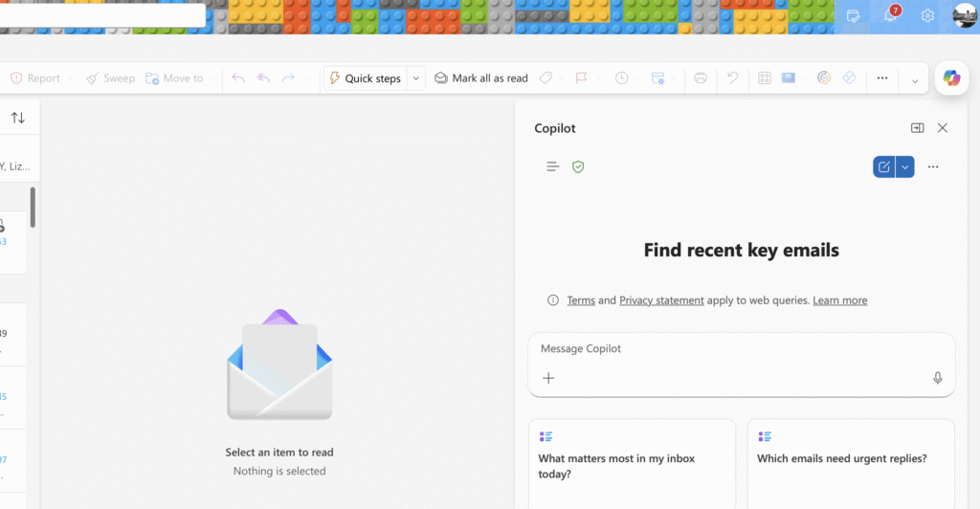Expand the Move to dropdown arrow
Screen dimensions: 980x509
(212, 78)
